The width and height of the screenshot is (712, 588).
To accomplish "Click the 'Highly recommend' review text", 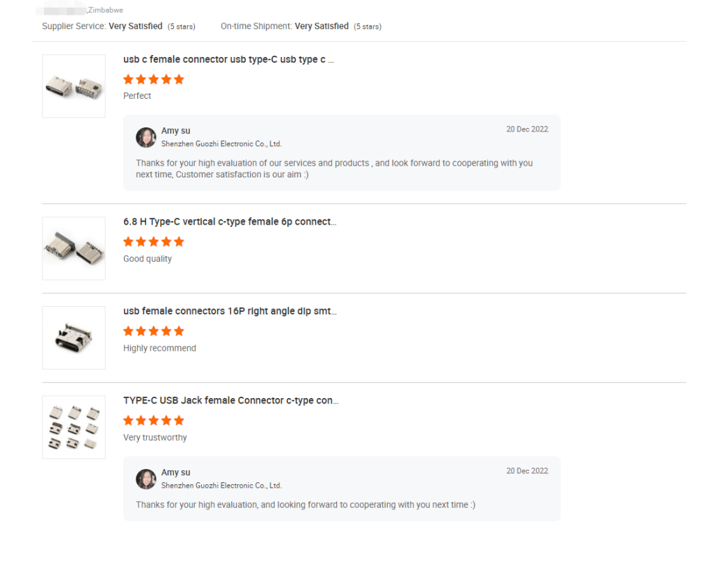I will click(x=159, y=348).
